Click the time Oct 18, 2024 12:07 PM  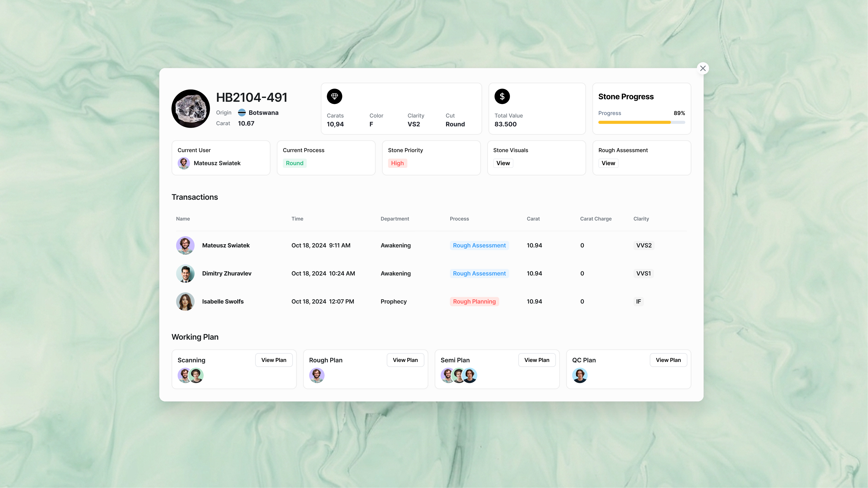323,301
